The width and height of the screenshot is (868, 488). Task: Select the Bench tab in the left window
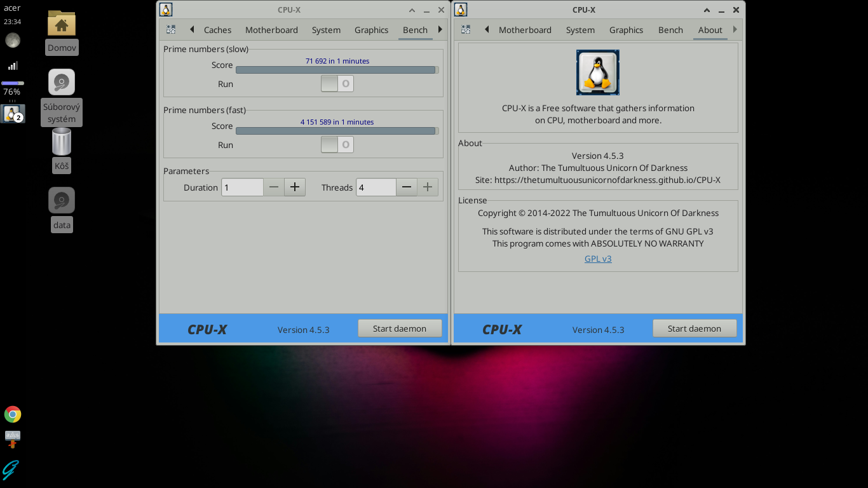[415, 30]
